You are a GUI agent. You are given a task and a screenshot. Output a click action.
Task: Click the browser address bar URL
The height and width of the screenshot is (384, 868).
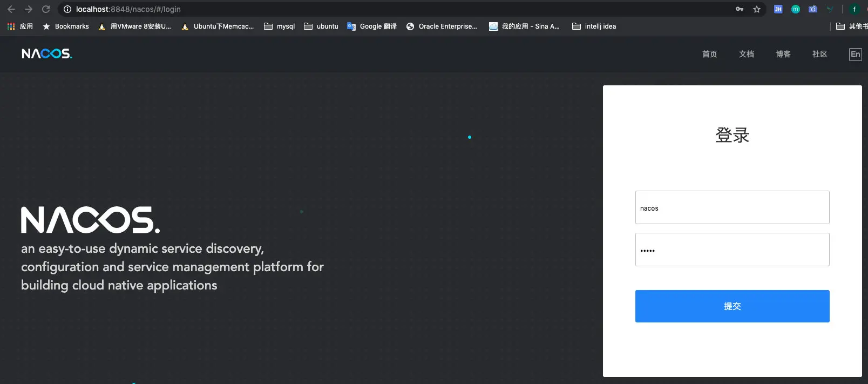(x=128, y=9)
